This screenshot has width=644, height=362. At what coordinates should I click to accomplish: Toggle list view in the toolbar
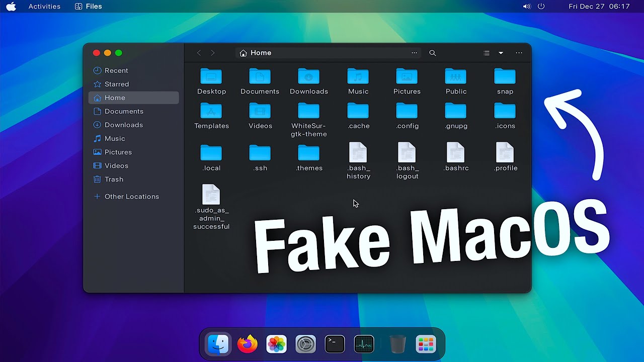point(487,53)
